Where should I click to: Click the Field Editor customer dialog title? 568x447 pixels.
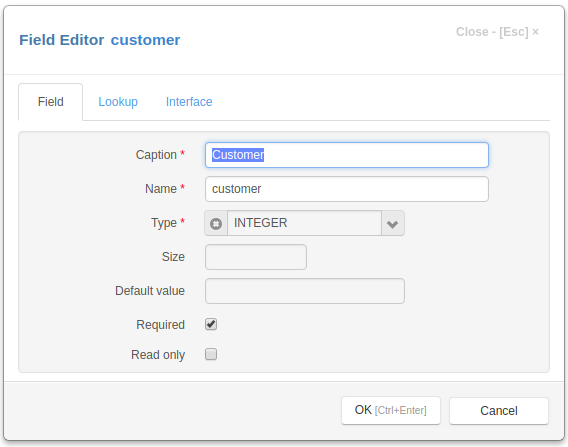(100, 40)
